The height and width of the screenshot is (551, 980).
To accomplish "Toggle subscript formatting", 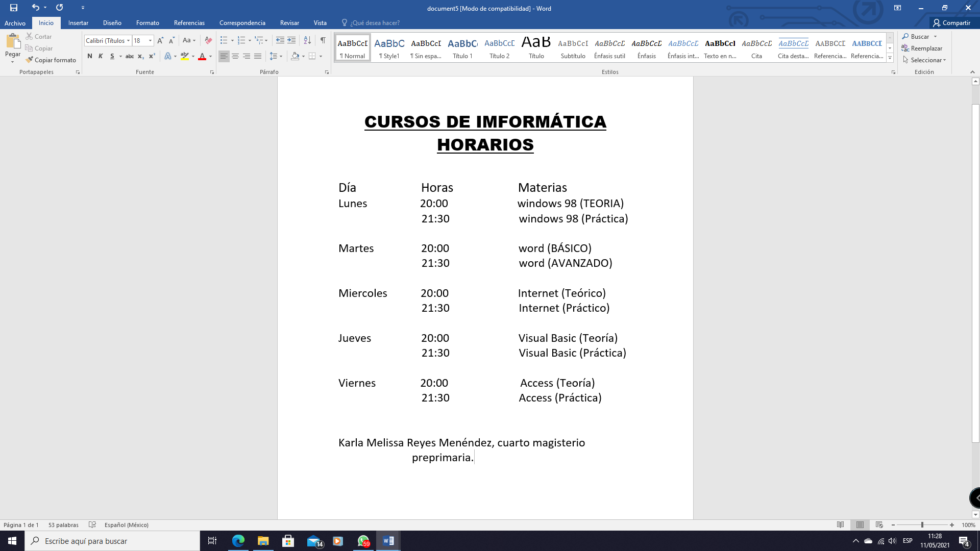I will click(141, 56).
